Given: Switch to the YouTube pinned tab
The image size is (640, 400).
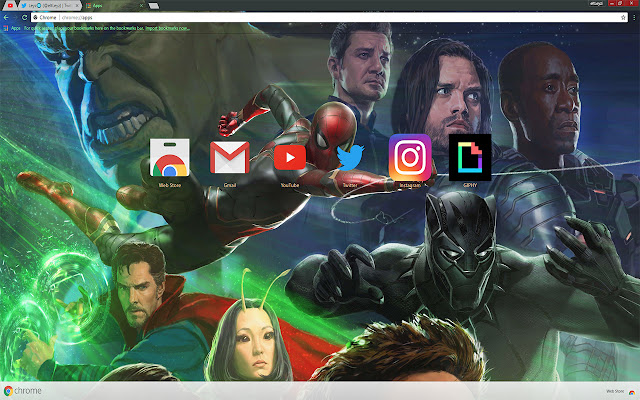Looking at the screenshot, I should pyautogui.click(x=10, y=5).
